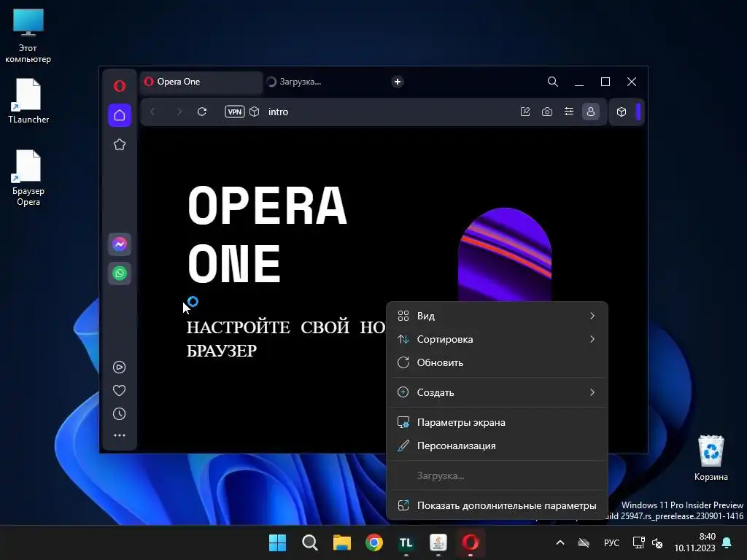Open Easy Setup sliders icon
This screenshot has height=560, width=747.
click(569, 112)
